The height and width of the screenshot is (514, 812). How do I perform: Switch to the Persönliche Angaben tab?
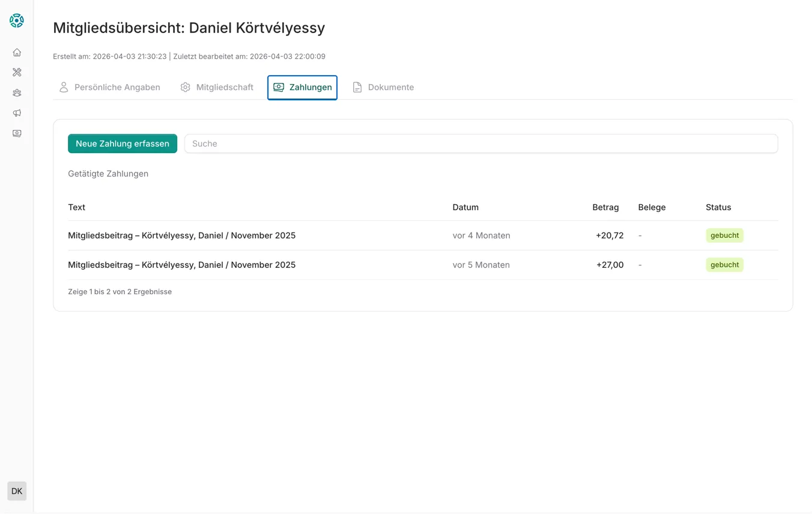(x=117, y=88)
